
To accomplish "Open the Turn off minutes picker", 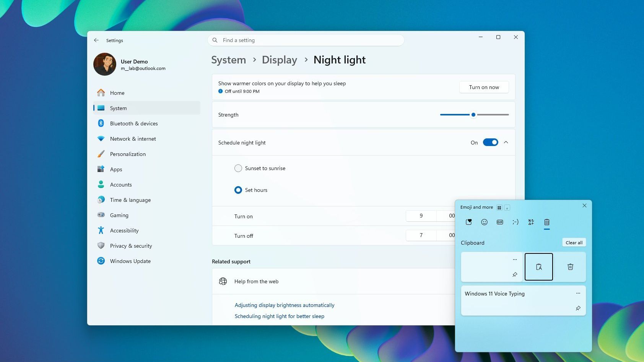I will pyautogui.click(x=446, y=235).
